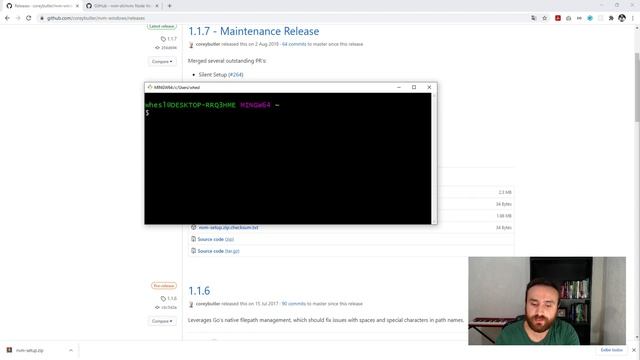This screenshot has height=360, width=640.
Task: Switch to the second GitHub tab
Action: point(122,6)
